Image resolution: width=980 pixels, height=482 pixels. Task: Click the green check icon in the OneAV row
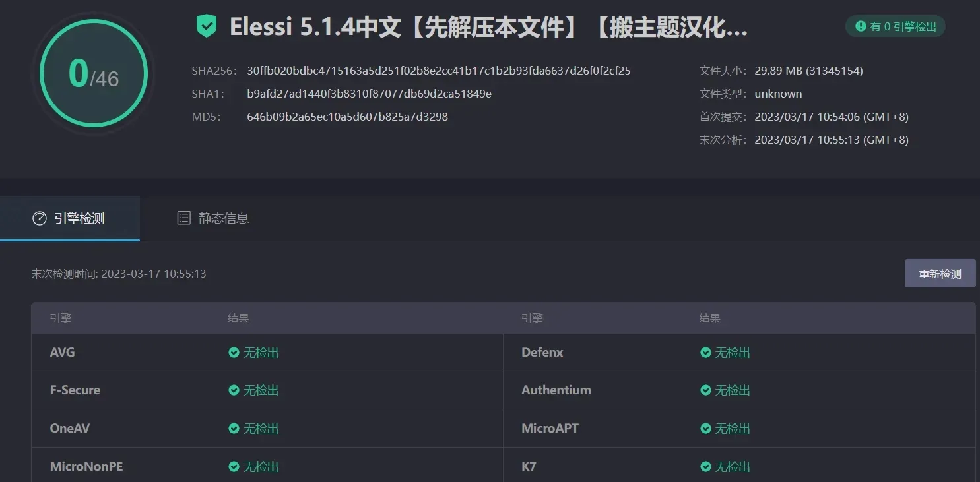[x=234, y=429]
